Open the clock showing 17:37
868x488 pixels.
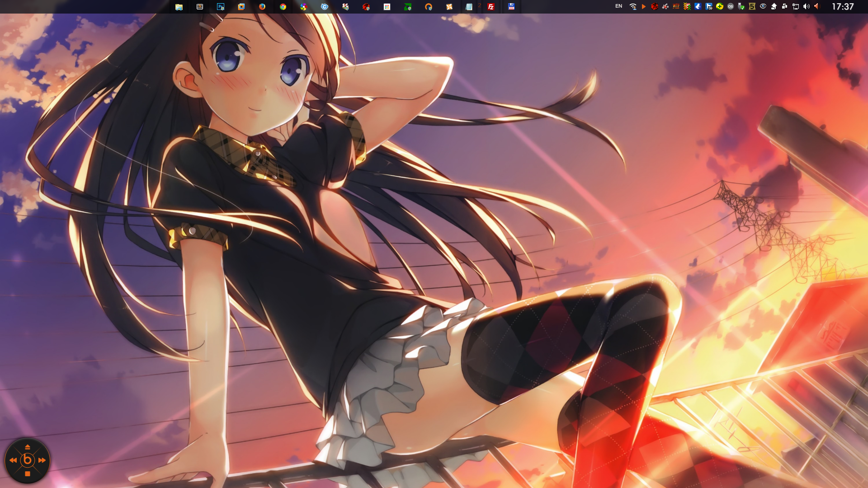click(x=843, y=7)
